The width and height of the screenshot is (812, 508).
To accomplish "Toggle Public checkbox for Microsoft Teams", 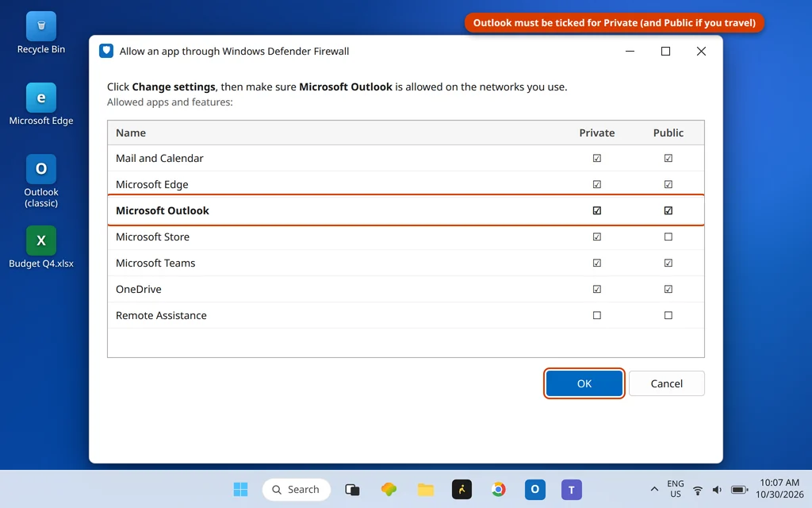I will [668, 263].
